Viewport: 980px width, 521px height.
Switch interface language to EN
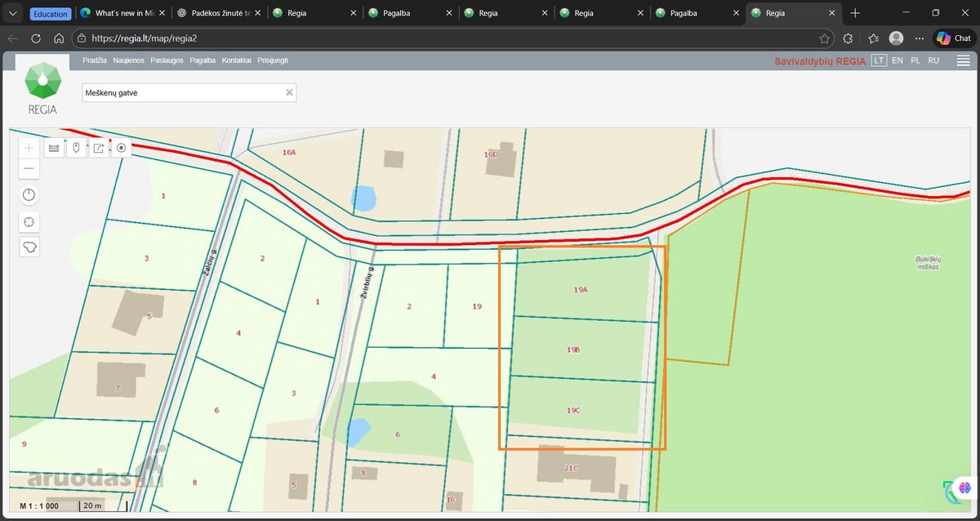pos(898,60)
